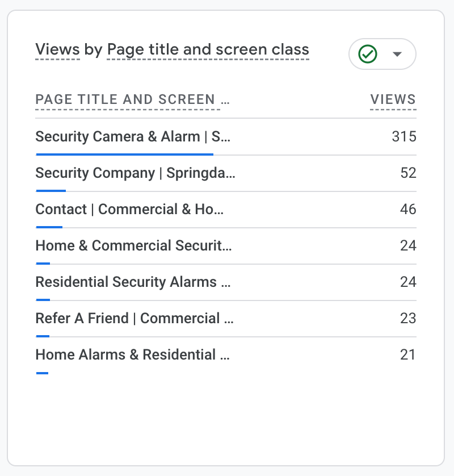Click the green checkmark data quality icon

[x=368, y=55]
